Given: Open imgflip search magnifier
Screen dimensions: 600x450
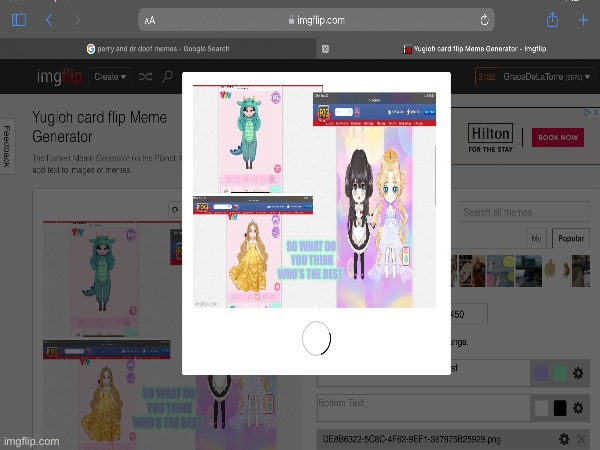Looking at the screenshot, I should point(167,77).
